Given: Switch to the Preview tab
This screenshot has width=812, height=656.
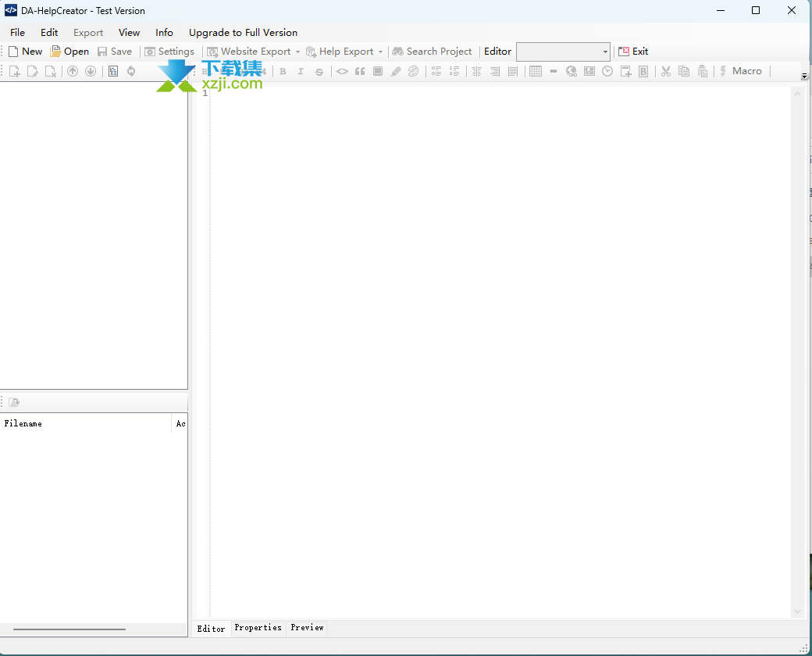Looking at the screenshot, I should (x=307, y=628).
